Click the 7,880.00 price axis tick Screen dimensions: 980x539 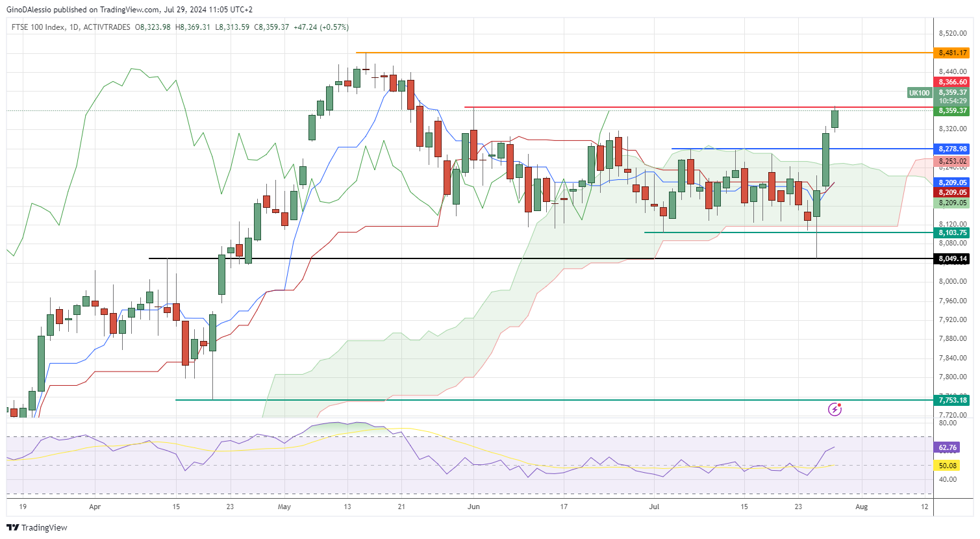[x=953, y=338]
